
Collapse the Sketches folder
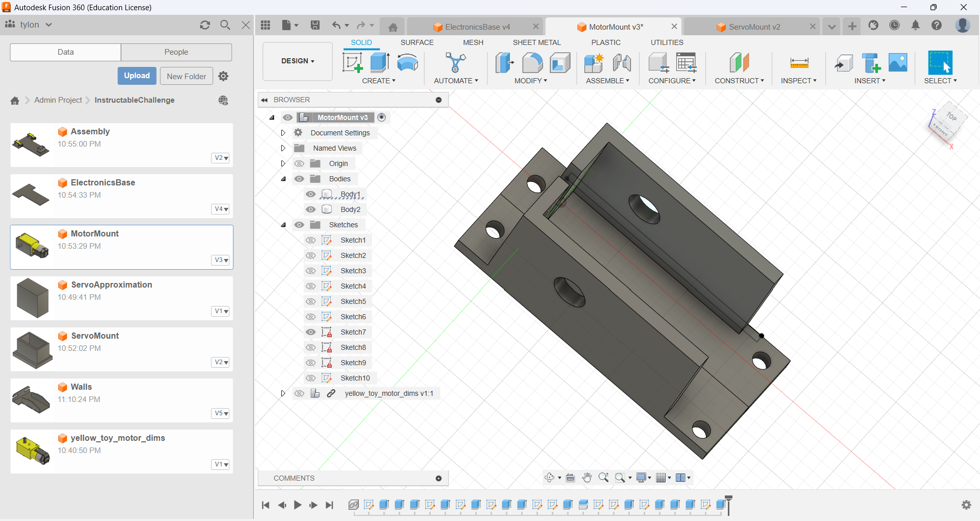(x=283, y=225)
